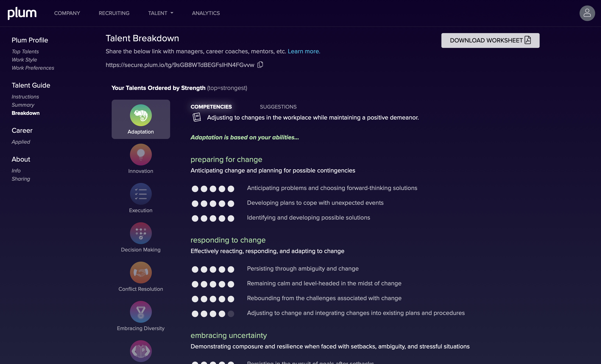This screenshot has height=364, width=601.
Task: Click the shared plum.io URL text
Action: [x=180, y=65]
